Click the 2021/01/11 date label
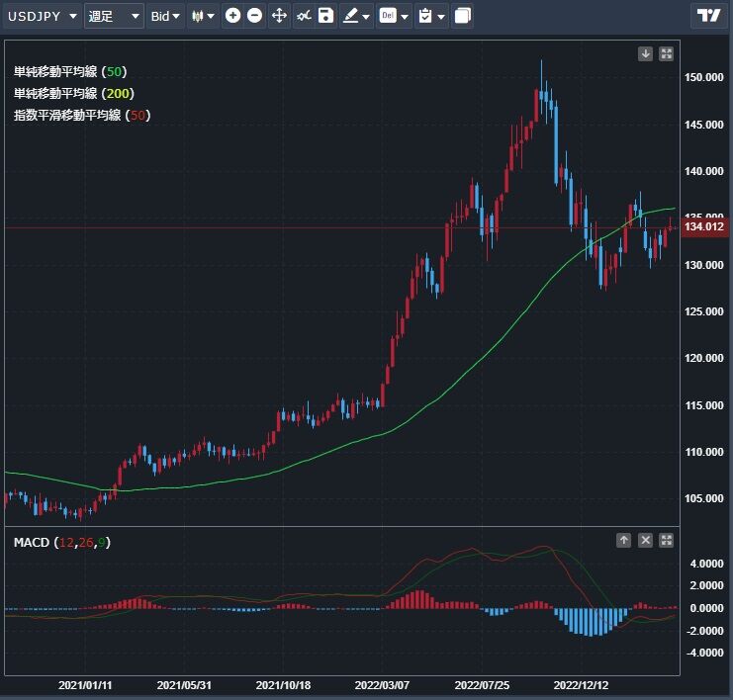733x700 pixels. coord(85,685)
